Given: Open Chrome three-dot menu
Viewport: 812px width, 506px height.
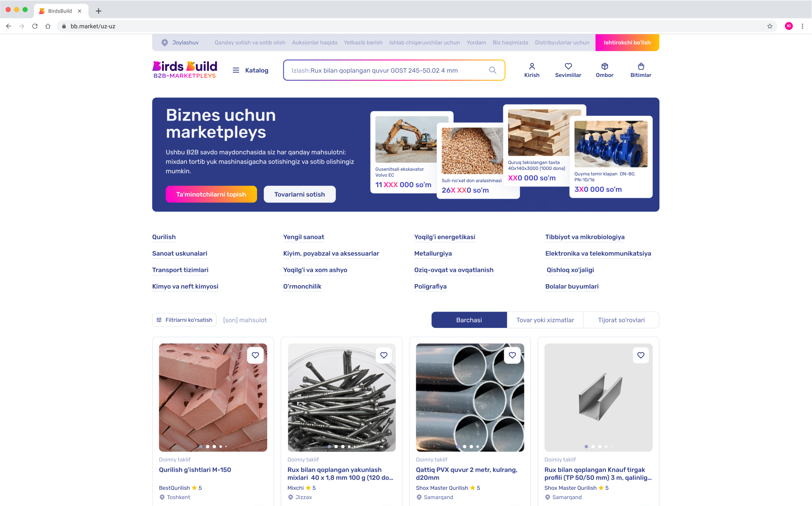Looking at the screenshot, I should tap(802, 26).
